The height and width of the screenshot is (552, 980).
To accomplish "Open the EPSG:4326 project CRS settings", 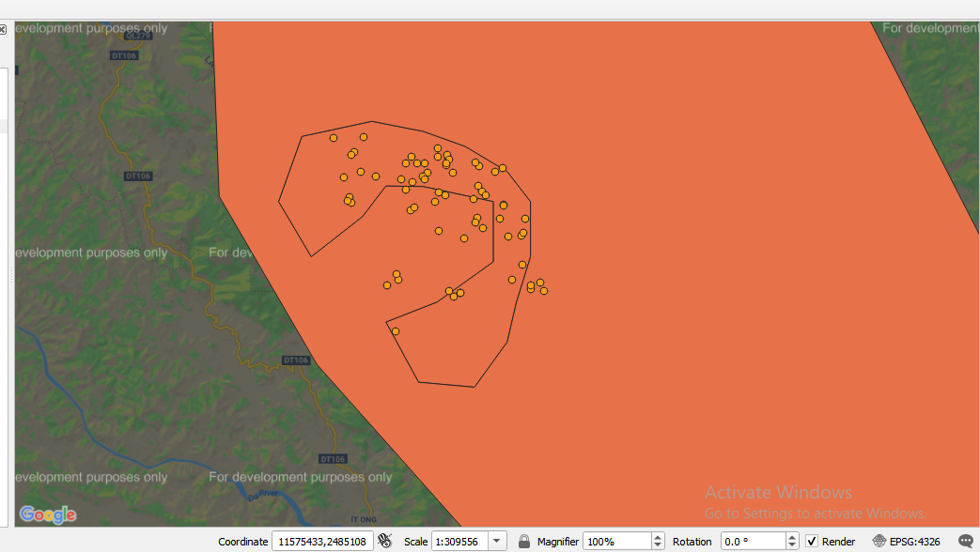I will [x=907, y=542].
